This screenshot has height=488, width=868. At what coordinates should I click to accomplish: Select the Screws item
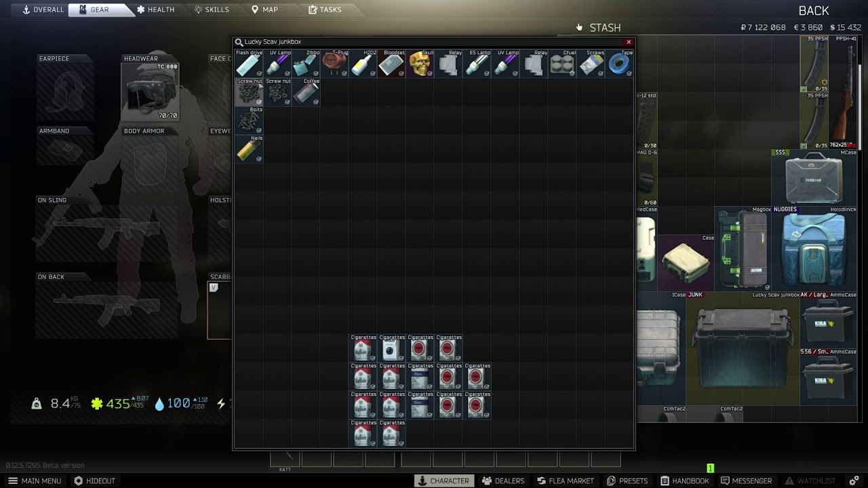tap(591, 63)
